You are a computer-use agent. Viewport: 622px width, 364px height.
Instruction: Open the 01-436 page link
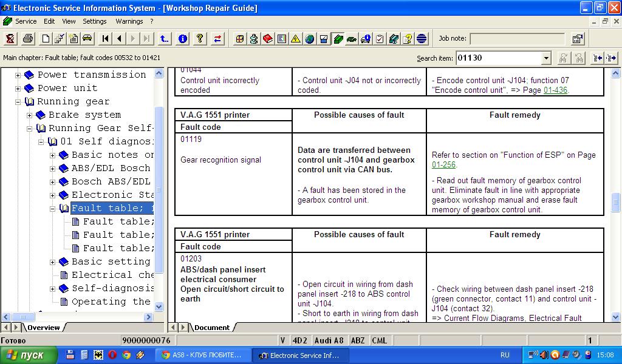(555, 90)
